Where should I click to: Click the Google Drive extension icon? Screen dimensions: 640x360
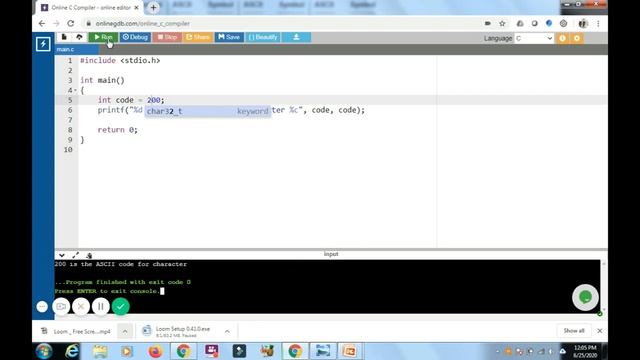coord(520,23)
